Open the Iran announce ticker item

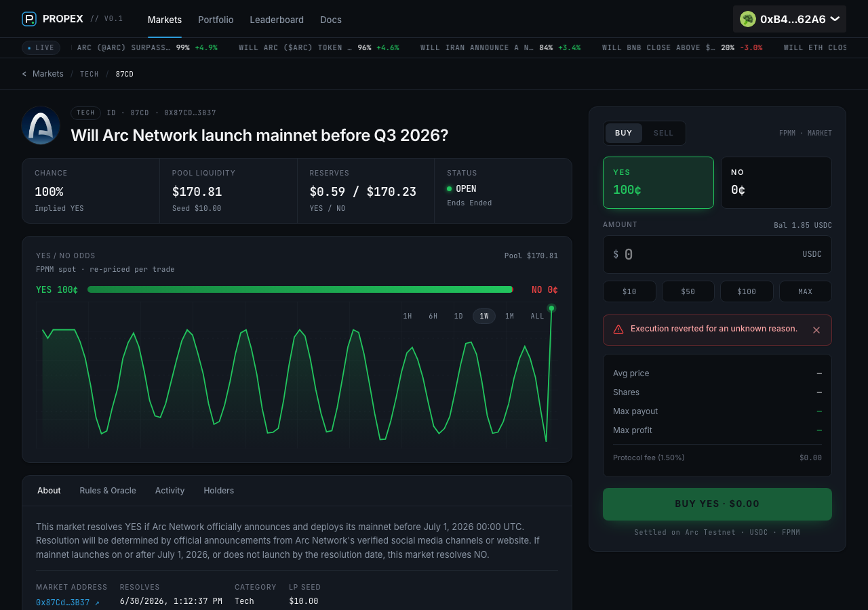point(500,47)
